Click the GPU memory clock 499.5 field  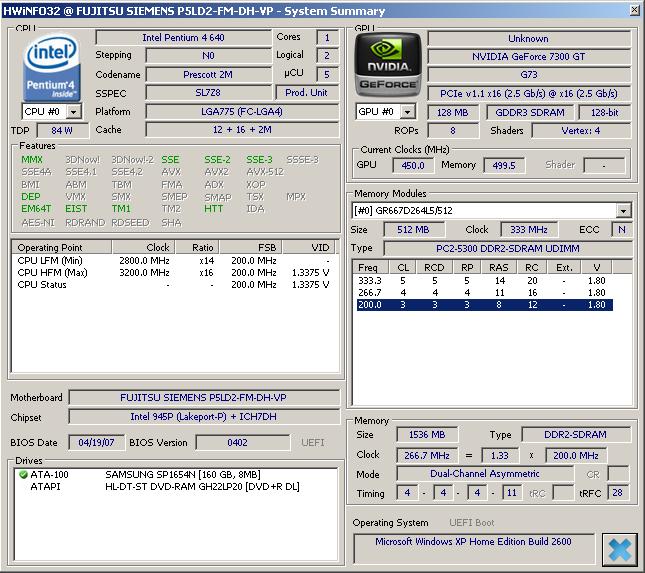(504, 165)
